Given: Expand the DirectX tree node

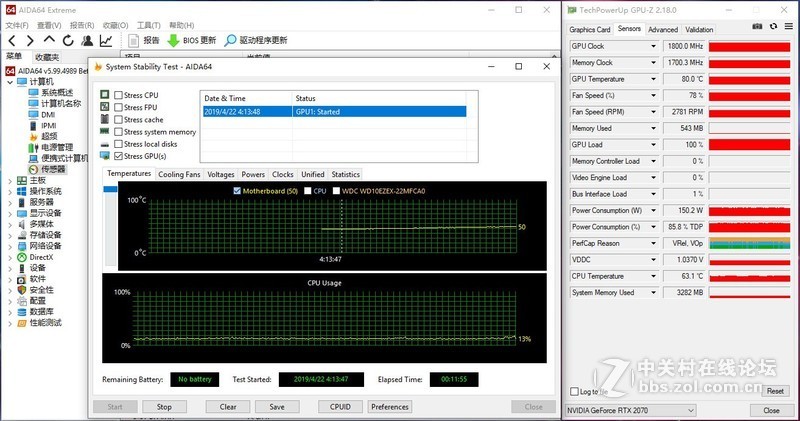Looking at the screenshot, I should 11,257.
